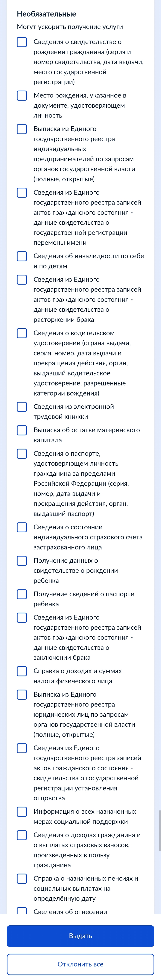Check the paternity establishment certificate checkbox
This screenshot has height=980, width=161.
tap(22, 748)
